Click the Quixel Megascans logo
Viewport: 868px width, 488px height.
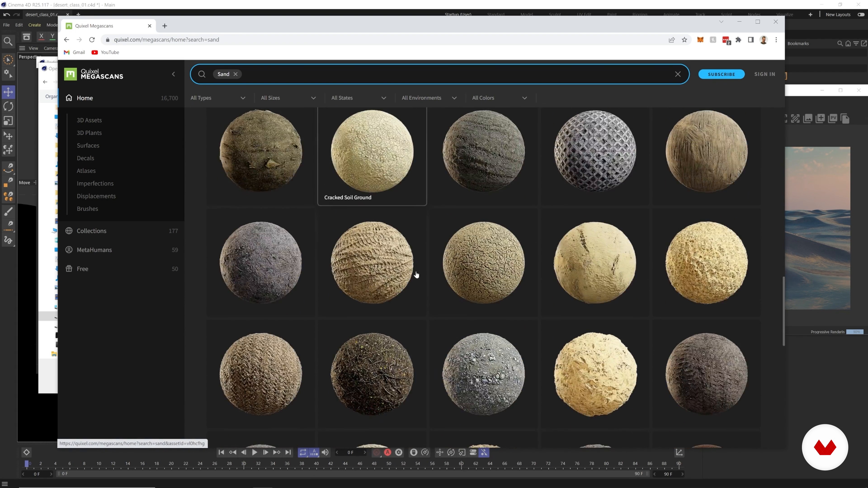click(94, 74)
